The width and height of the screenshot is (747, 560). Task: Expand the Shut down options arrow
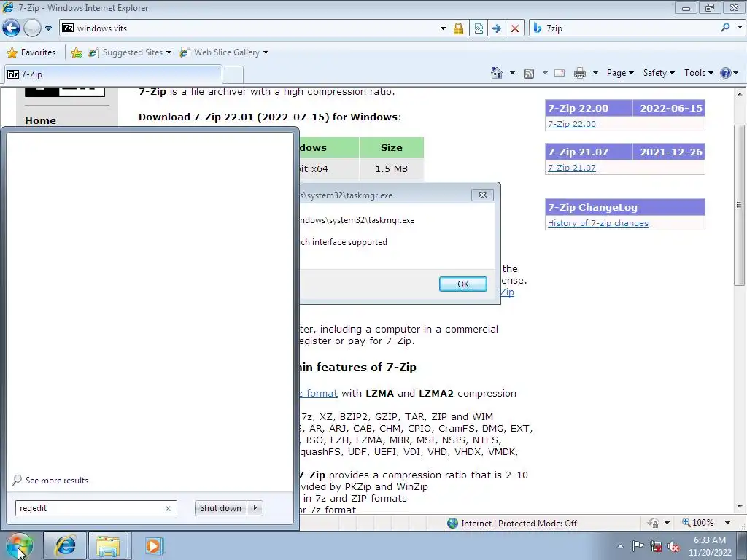tap(255, 508)
